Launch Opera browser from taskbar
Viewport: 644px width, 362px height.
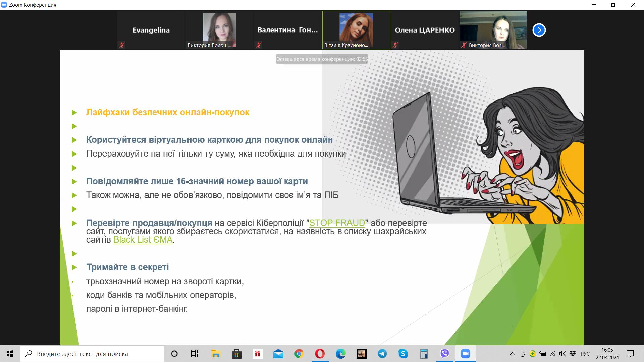(x=320, y=354)
